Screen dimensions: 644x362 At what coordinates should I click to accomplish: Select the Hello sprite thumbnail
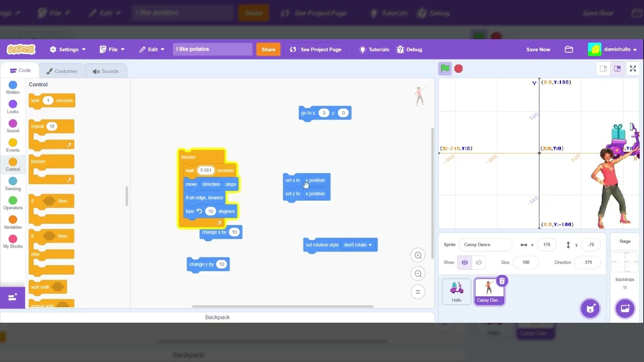(x=456, y=291)
